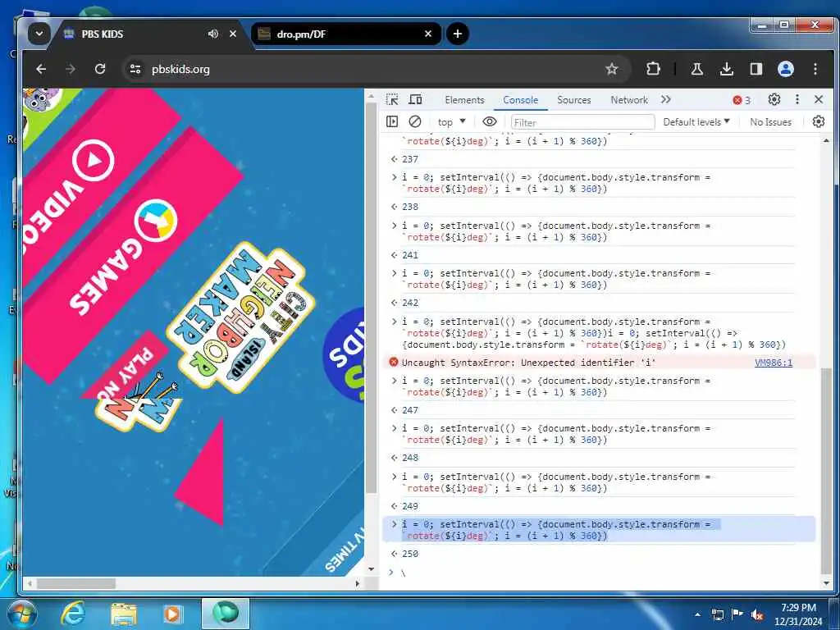Image resolution: width=840 pixels, height=630 pixels.
Task: Click result value 247 in console
Action: coord(410,410)
